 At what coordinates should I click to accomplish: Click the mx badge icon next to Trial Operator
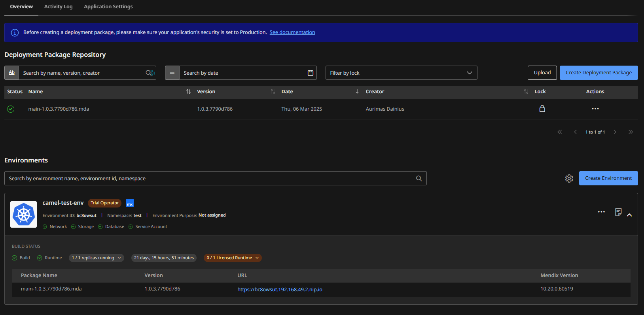tap(130, 203)
